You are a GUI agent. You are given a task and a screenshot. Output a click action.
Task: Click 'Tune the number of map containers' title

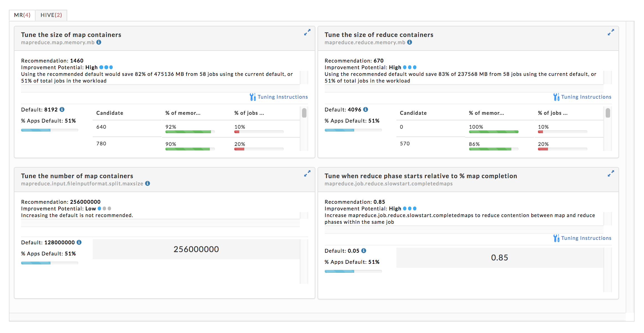point(77,176)
